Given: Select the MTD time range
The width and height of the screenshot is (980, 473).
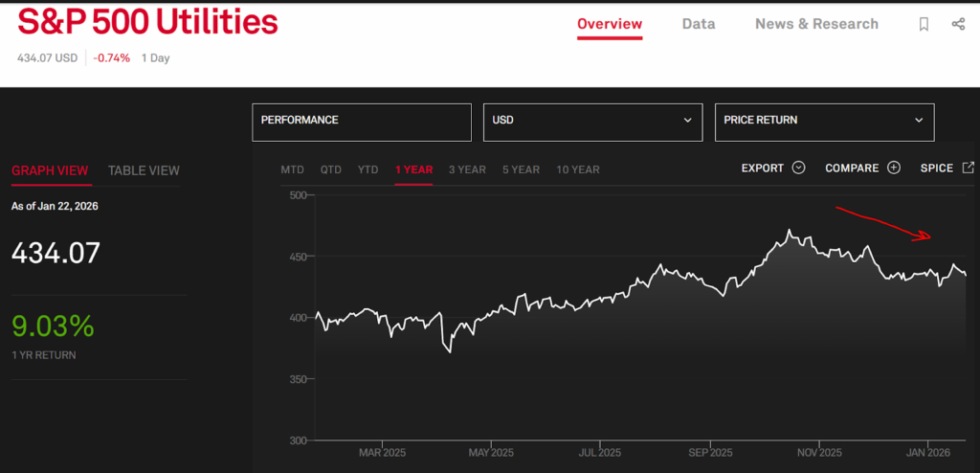Looking at the screenshot, I should coord(292,169).
